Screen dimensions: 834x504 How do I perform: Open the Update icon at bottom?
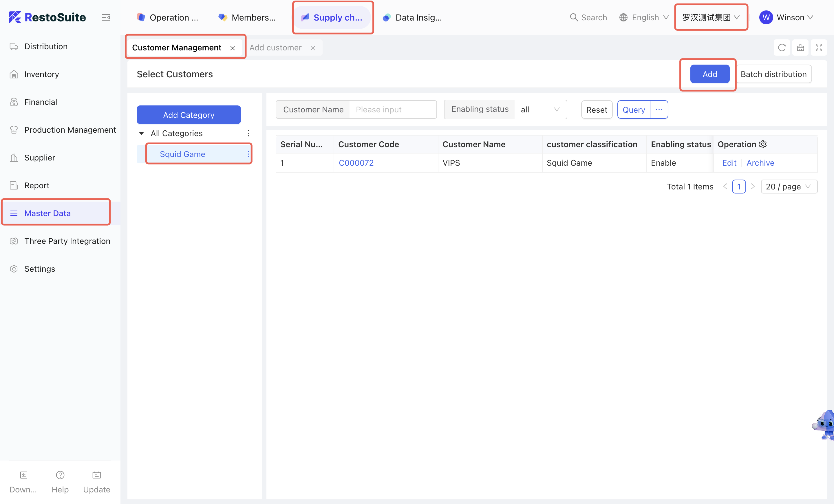tap(96, 475)
